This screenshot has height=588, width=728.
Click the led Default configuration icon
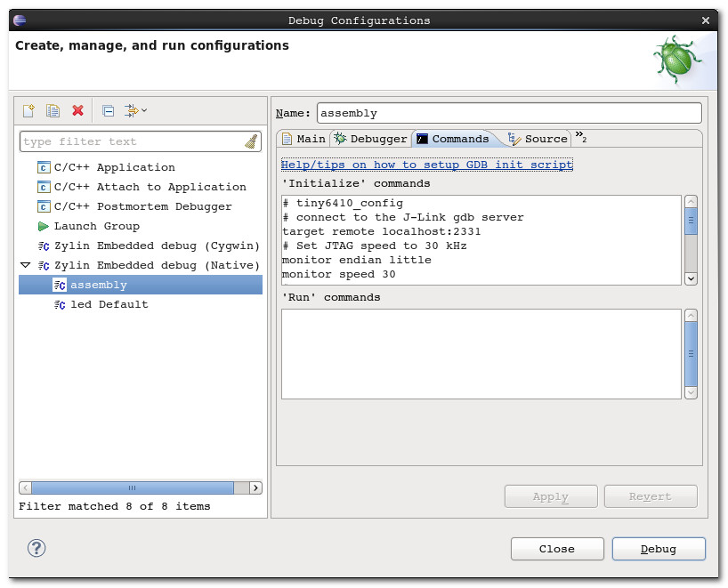click(x=60, y=304)
